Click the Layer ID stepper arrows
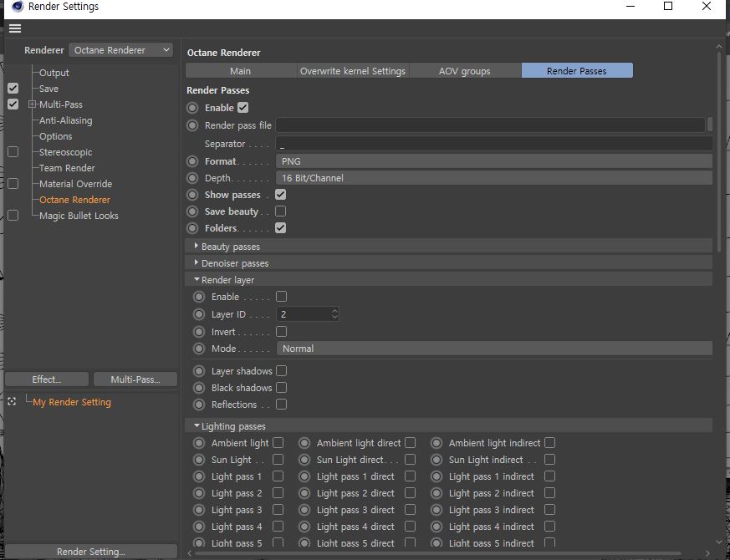Screen dimensions: 730x560 click(x=334, y=314)
